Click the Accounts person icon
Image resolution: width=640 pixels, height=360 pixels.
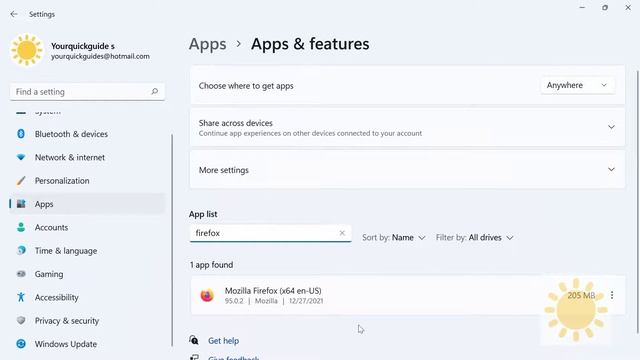21,227
